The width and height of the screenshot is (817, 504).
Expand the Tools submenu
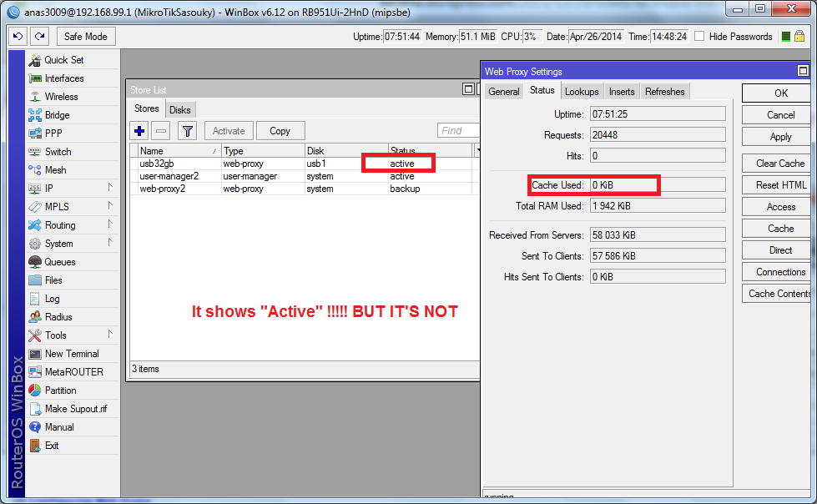tap(110, 334)
